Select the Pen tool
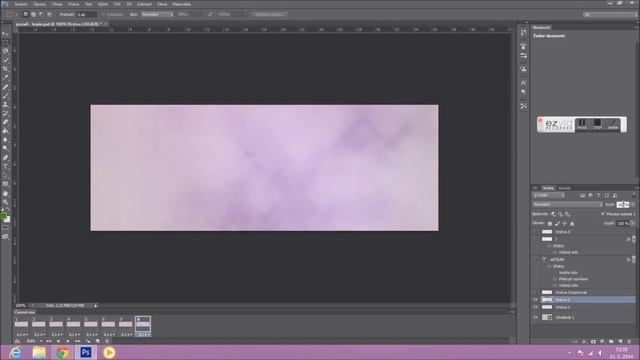The width and height of the screenshot is (640, 360). click(5, 158)
